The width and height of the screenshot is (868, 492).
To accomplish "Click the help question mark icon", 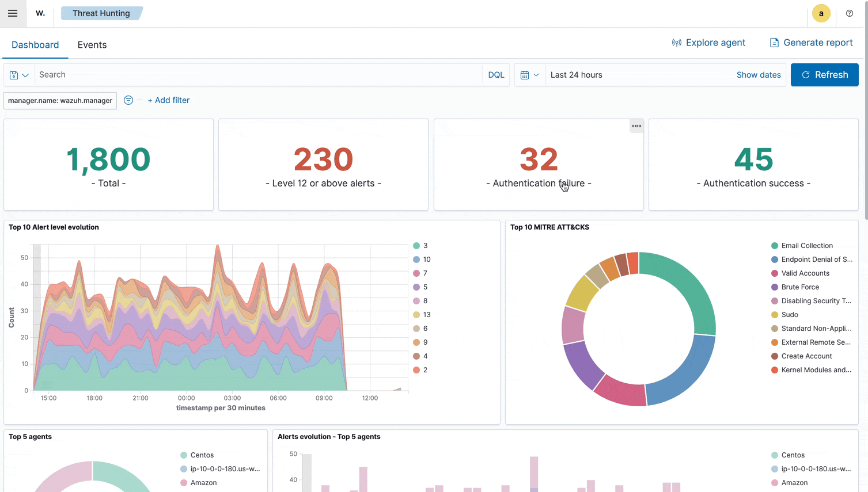I will 849,13.
